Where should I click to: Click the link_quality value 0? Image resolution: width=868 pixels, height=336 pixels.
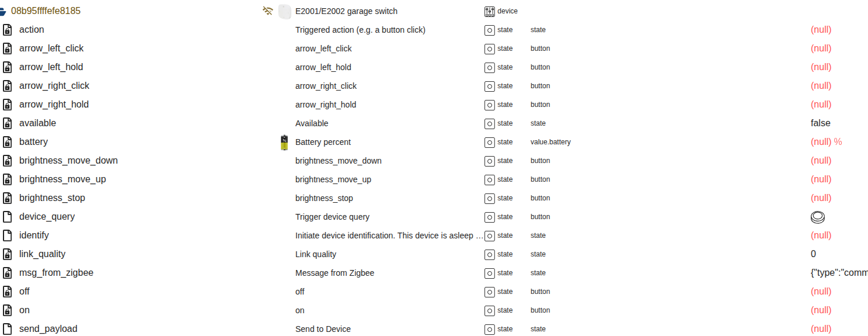point(813,254)
